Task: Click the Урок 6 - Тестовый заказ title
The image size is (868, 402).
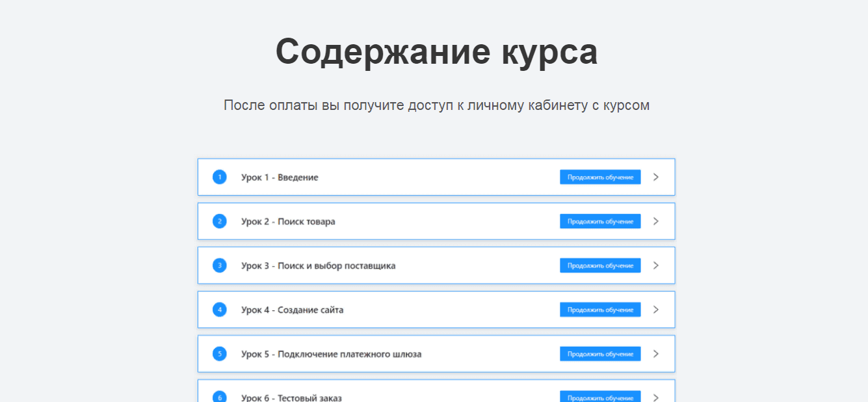Action: pyautogui.click(x=291, y=397)
